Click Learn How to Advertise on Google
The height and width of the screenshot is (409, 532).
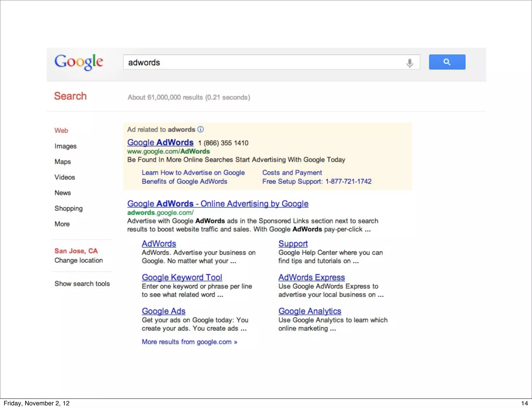(193, 173)
